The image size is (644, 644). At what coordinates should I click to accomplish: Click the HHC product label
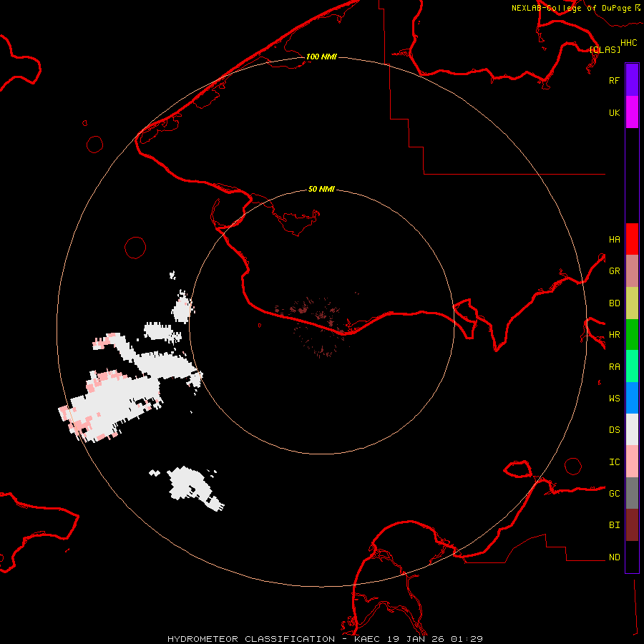point(628,43)
